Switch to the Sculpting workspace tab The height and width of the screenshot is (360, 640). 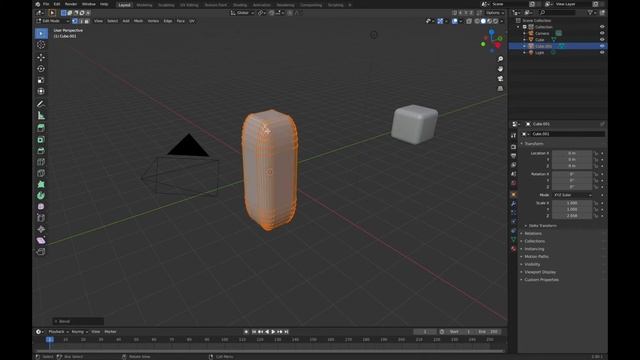(166, 5)
